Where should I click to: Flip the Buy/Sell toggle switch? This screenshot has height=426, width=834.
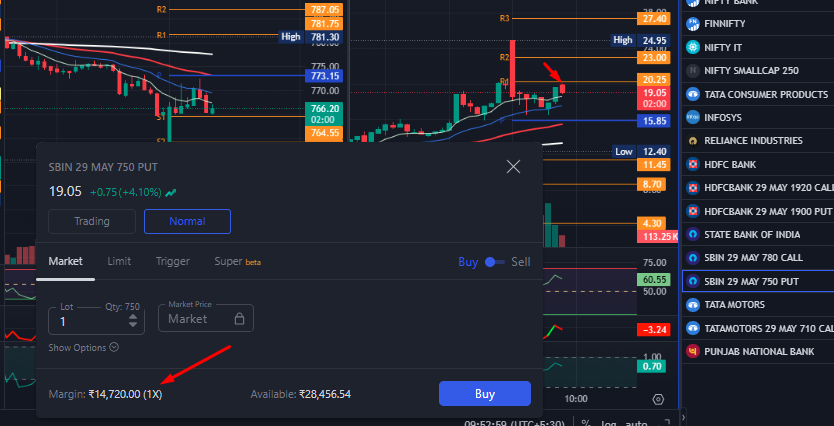(495, 262)
